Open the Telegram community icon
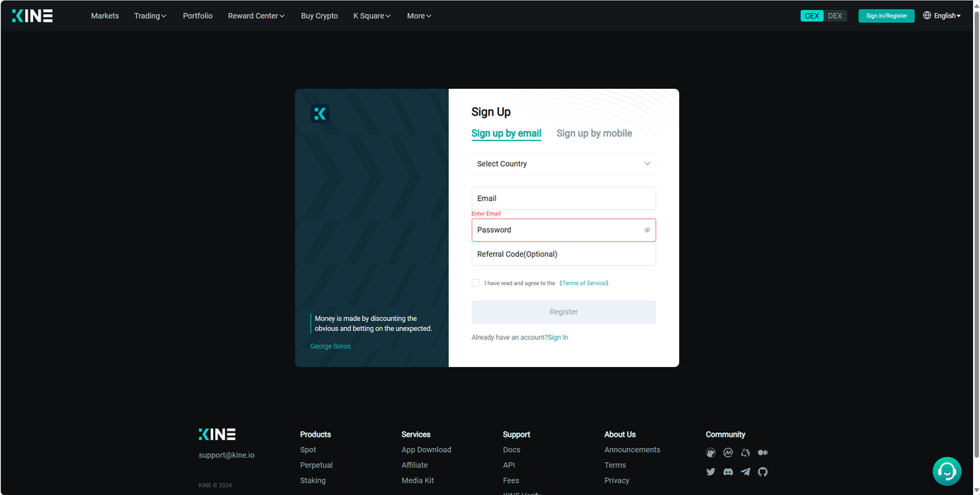Screen dimensions: 980x495 tap(745, 472)
